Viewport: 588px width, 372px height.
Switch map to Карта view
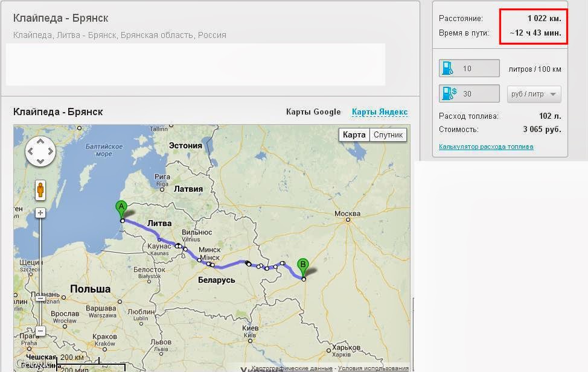(354, 135)
